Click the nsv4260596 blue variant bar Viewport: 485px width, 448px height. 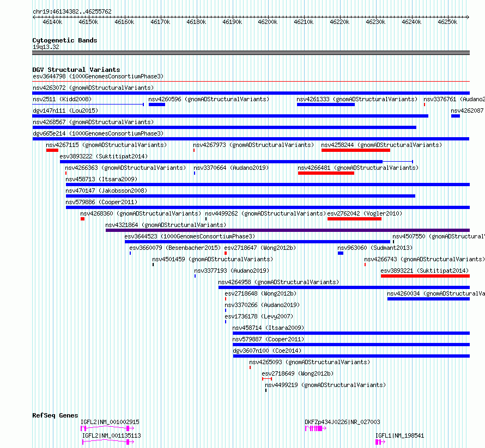click(x=157, y=105)
